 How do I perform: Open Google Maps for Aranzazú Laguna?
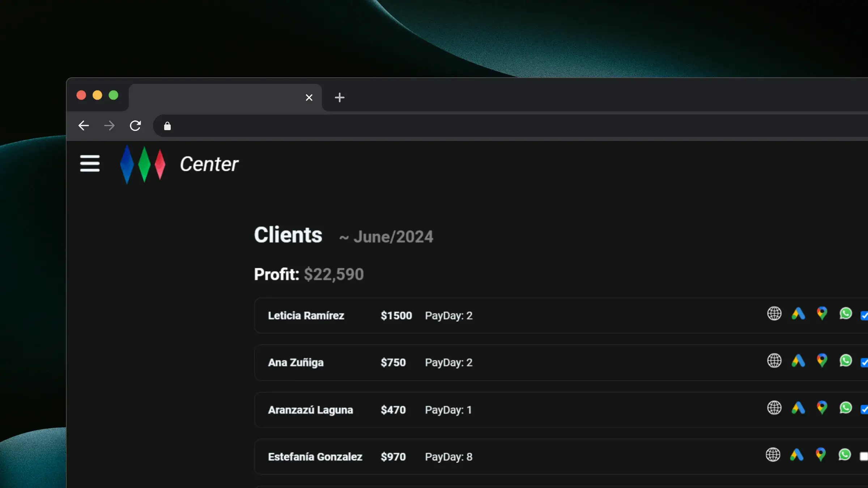pos(822,408)
